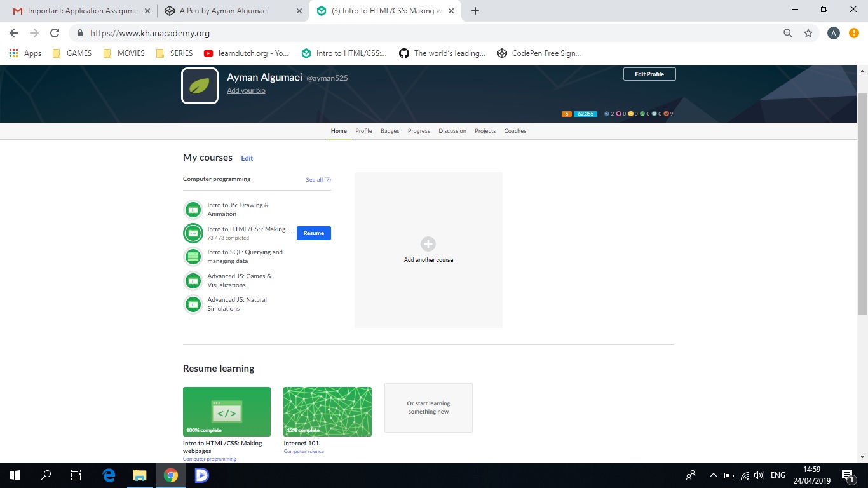Click Advanced JS: Games & Visualizations title
The height and width of the screenshot is (488, 868).
(x=240, y=281)
